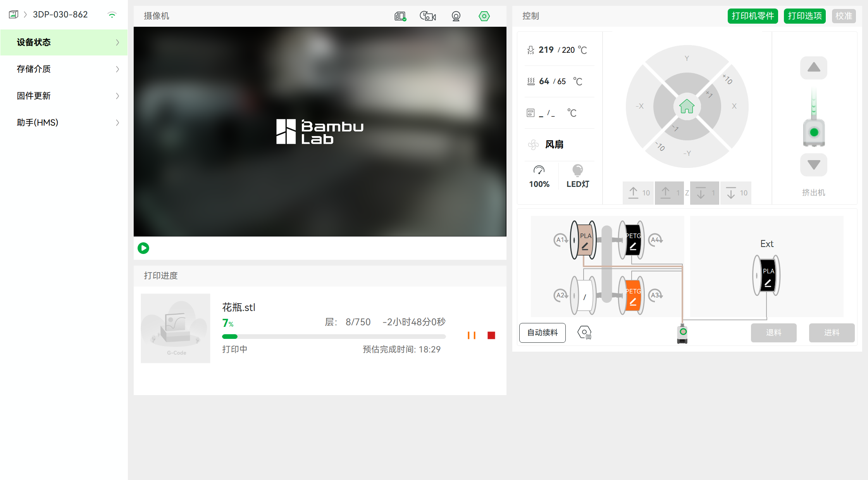Open the SD card storage icon in camera bar
Image resolution: width=868 pixels, height=480 pixels.
[x=400, y=16]
